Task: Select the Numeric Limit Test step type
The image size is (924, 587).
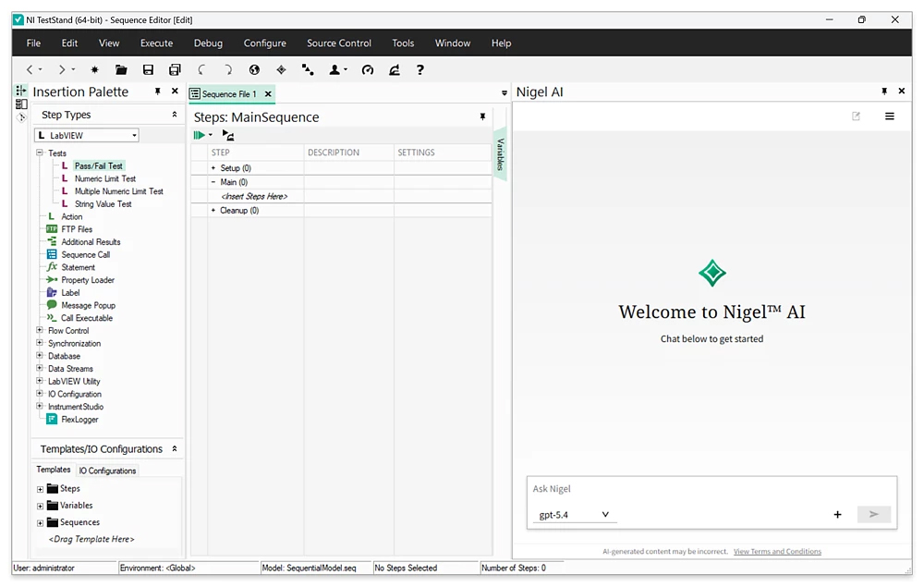Action: coord(105,178)
